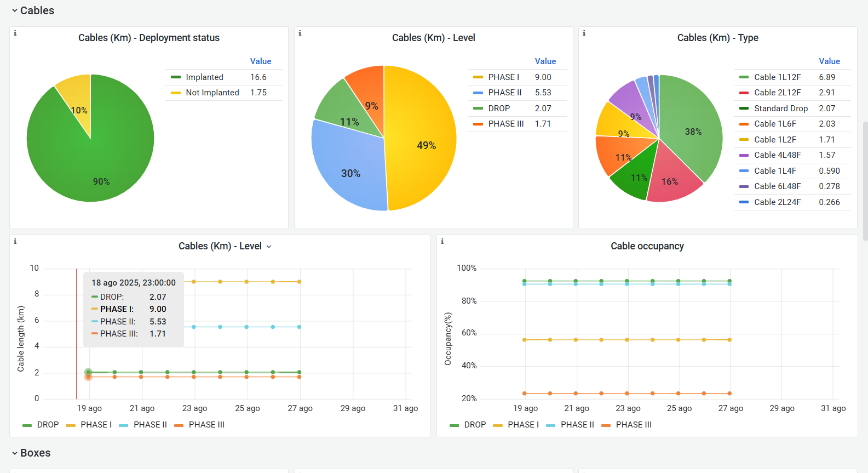This screenshot has width=868, height=473.
Task: Expand the Boxes section chevron
Action: pyautogui.click(x=15, y=453)
